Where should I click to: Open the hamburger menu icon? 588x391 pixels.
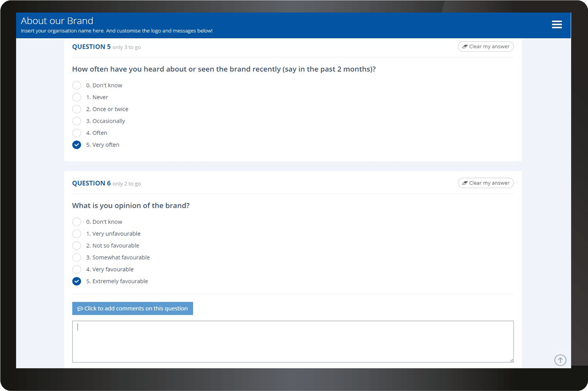(x=557, y=25)
